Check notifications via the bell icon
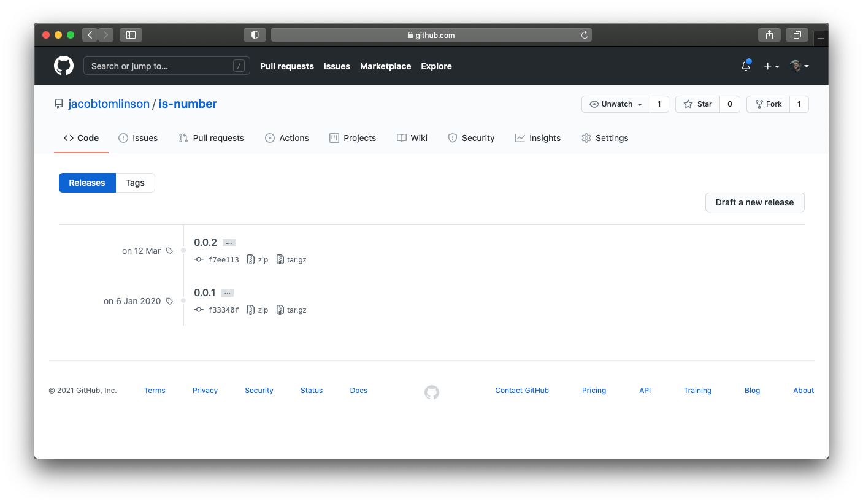Screen dimensions: 863x504 point(745,66)
